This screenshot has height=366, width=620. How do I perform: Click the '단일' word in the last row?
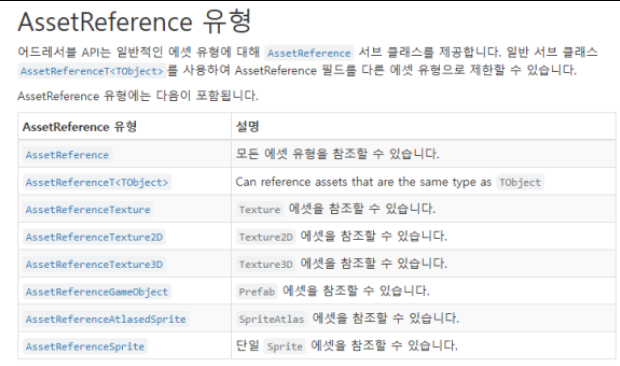(248, 346)
